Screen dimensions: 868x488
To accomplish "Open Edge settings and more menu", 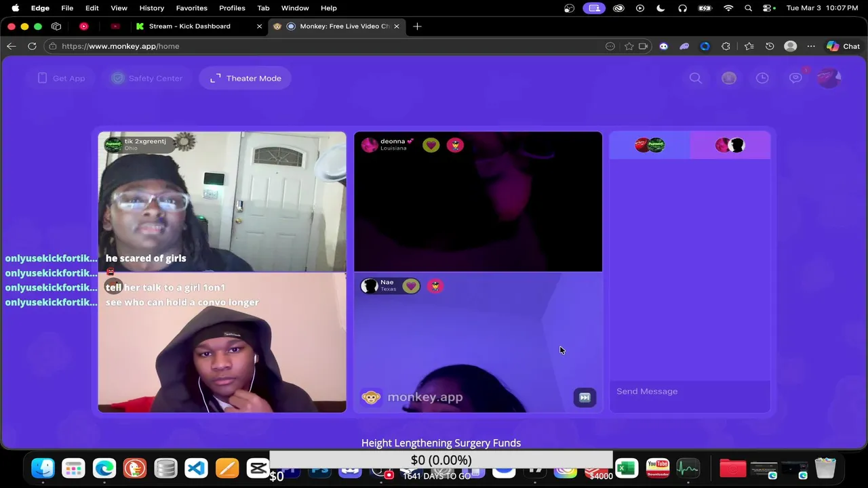I will click(811, 46).
